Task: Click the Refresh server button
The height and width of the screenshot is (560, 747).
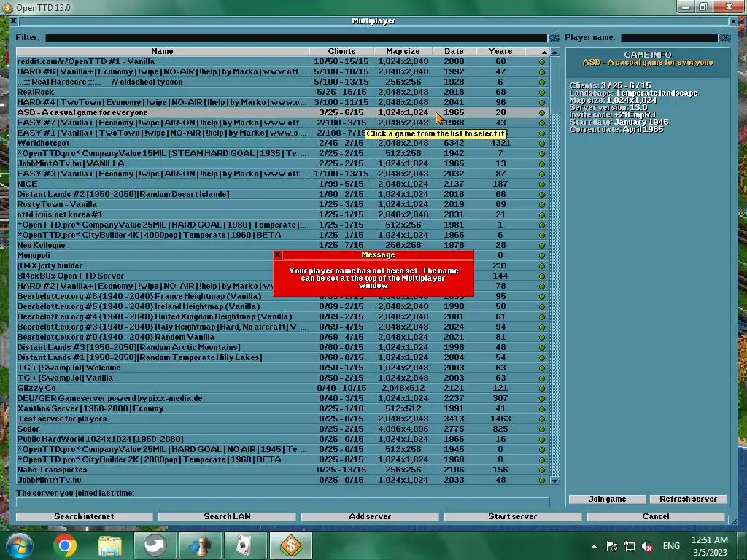Action: (x=688, y=499)
